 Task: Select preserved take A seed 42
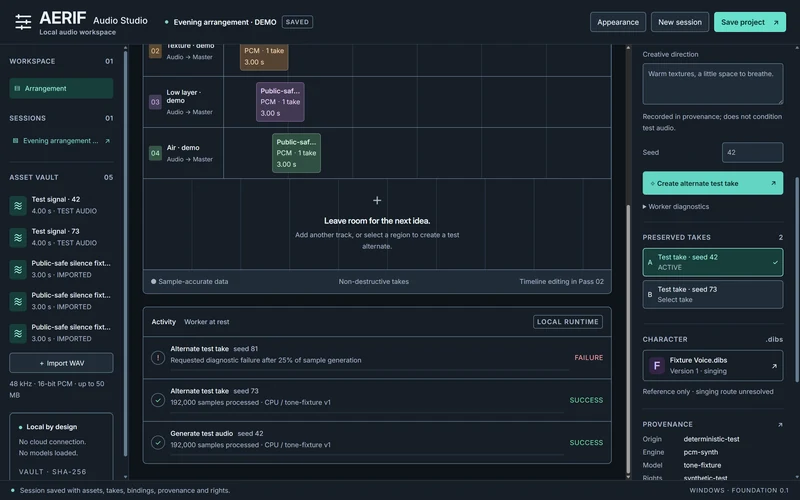[x=713, y=262]
